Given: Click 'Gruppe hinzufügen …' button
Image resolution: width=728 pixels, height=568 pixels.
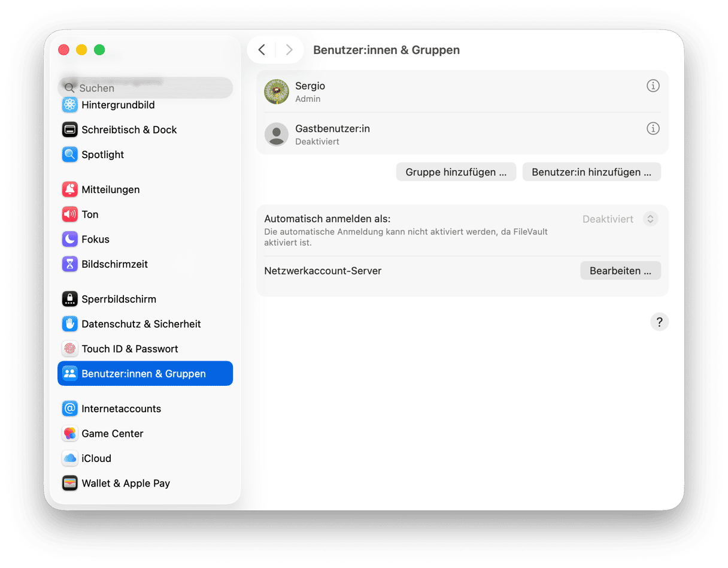Looking at the screenshot, I should [x=456, y=172].
